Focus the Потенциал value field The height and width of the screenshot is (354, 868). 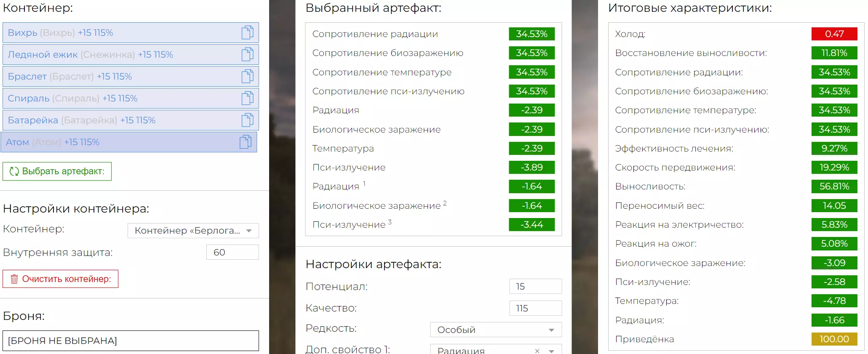535,286
